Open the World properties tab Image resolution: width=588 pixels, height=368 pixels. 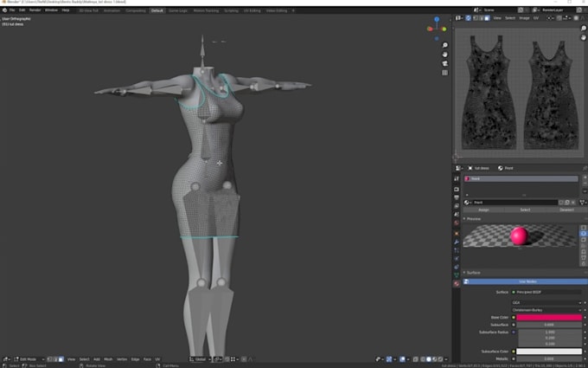point(457,223)
